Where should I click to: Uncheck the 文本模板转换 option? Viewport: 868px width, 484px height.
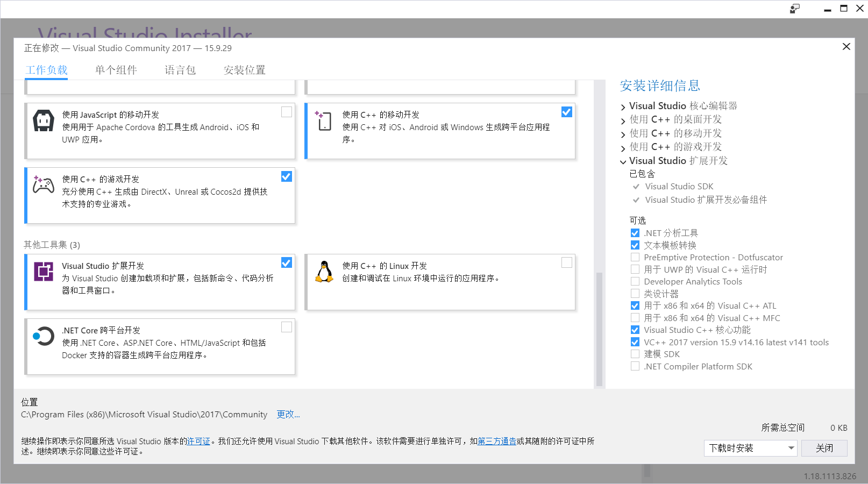(635, 245)
